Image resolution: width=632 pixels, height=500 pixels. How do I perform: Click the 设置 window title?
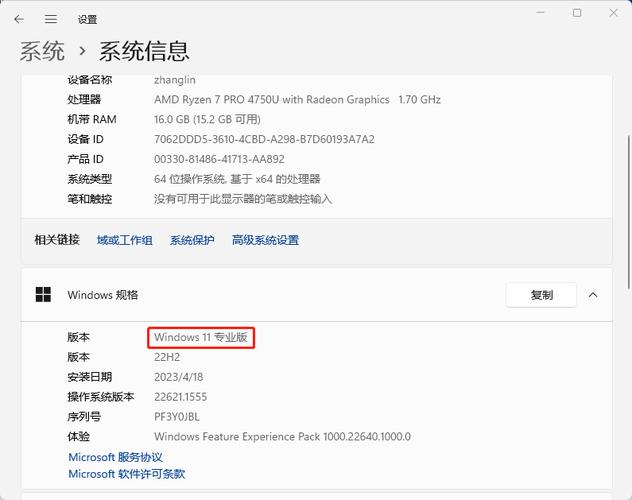click(x=87, y=19)
